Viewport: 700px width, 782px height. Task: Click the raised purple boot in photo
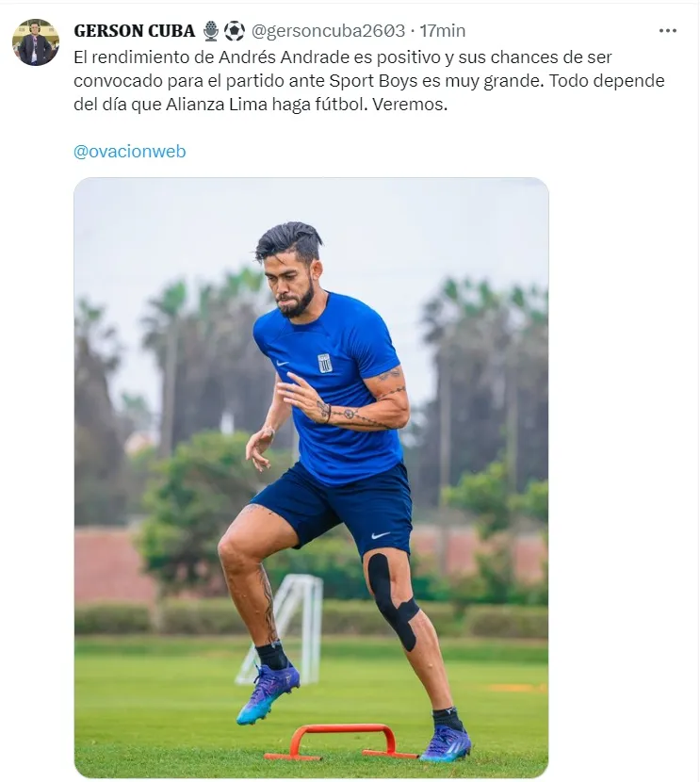click(269, 692)
